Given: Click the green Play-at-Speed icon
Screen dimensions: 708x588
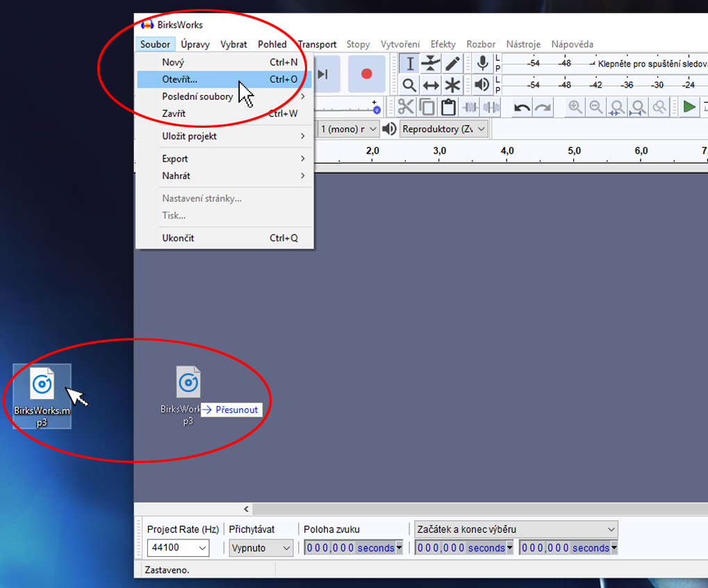Looking at the screenshot, I should coord(689,108).
